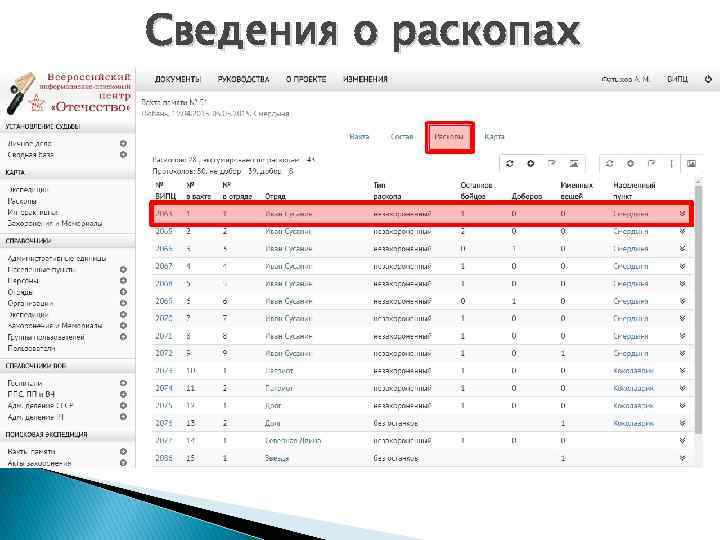Click plus icon next to ППС, ПП и ВЧ
The image size is (720, 540).
point(123,394)
